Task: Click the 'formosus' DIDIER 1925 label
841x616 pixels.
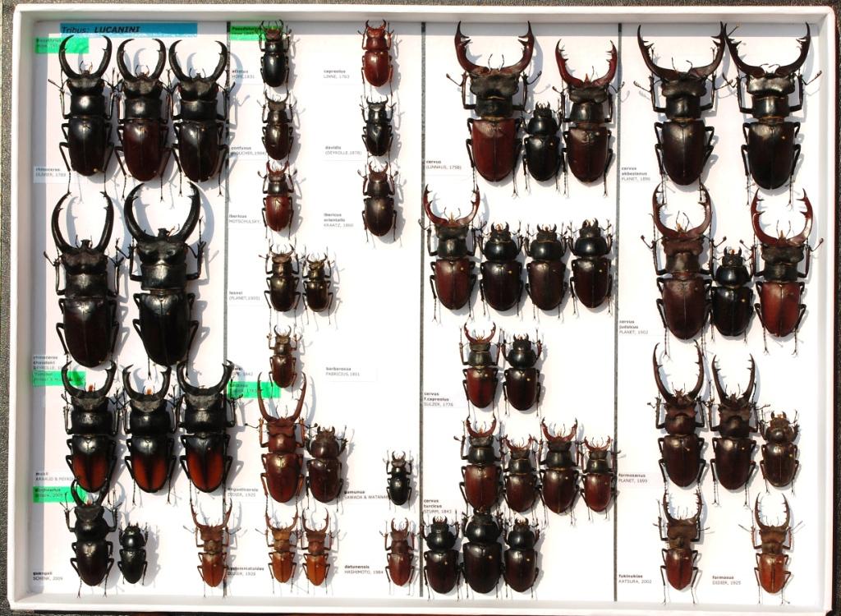Action: tap(728, 580)
